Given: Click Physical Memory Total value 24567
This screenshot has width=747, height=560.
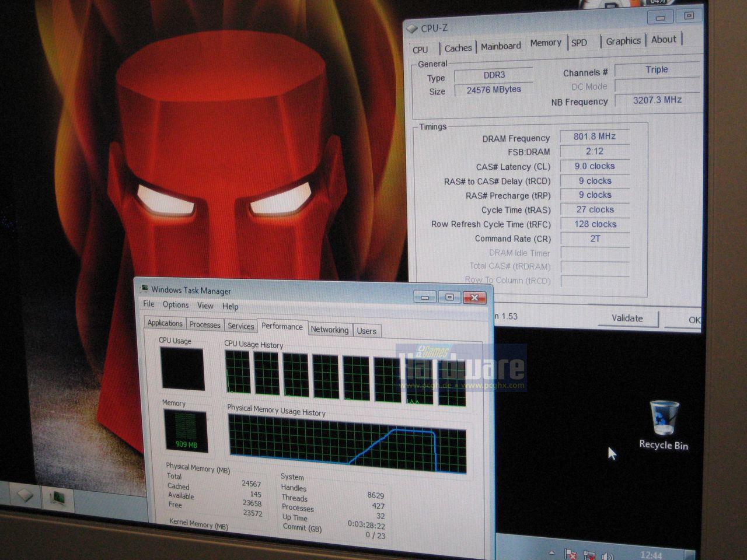Looking at the screenshot, I should pos(252,484).
